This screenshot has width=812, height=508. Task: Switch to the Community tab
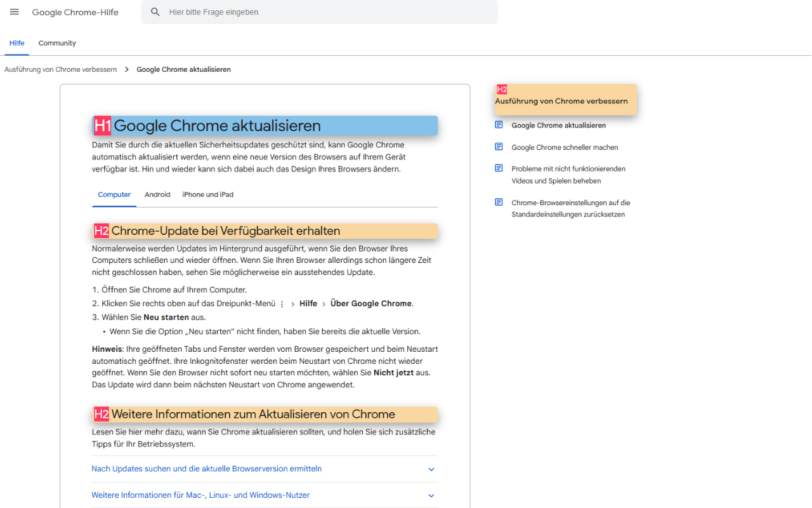coord(57,43)
